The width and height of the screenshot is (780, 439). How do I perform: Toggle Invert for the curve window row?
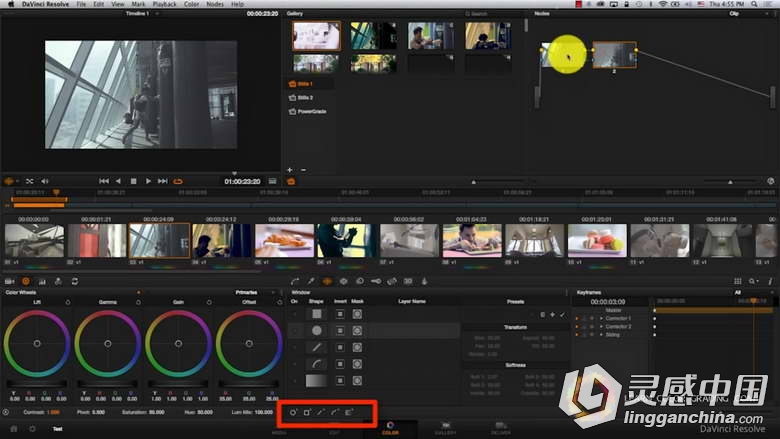pos(340,364)
